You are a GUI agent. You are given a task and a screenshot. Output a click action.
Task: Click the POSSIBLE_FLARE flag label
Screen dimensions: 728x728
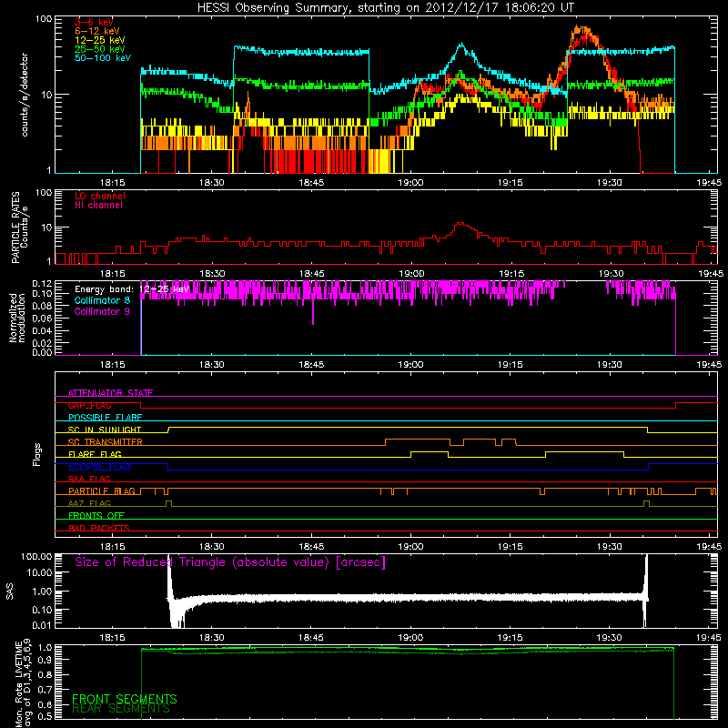[x=105, y=418]
